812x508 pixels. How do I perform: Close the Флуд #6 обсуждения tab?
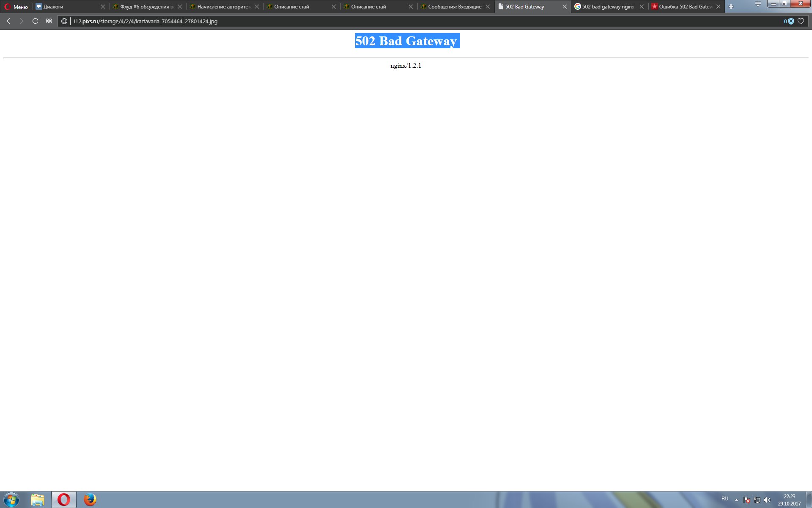(x=180, y=7)
